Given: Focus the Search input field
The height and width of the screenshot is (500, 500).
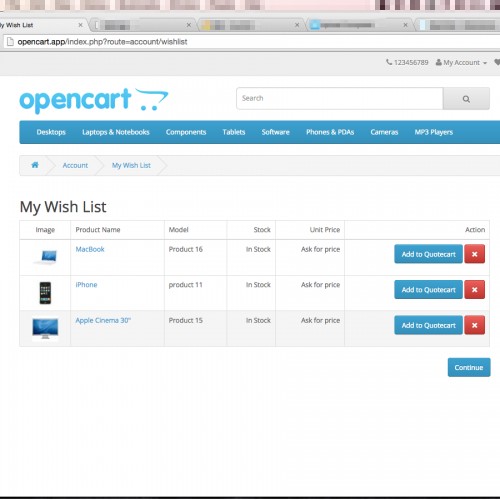Looking at the screenshot, I should (340, 99).
